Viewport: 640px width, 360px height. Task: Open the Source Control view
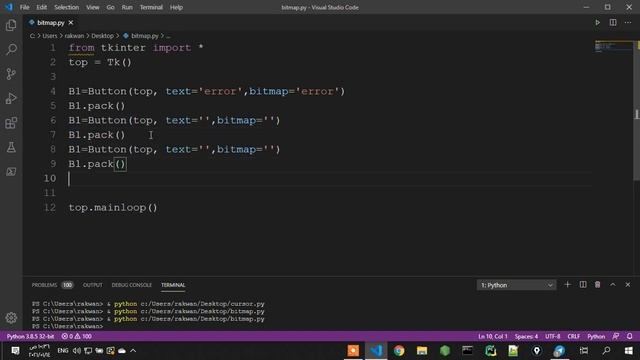[x=11, y=74]
